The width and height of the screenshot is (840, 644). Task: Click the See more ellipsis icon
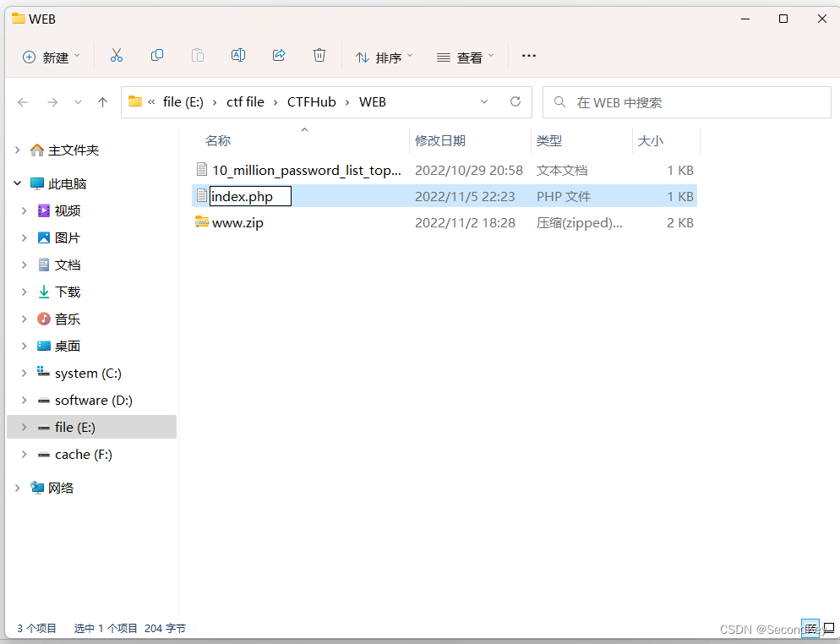point(529,56)
